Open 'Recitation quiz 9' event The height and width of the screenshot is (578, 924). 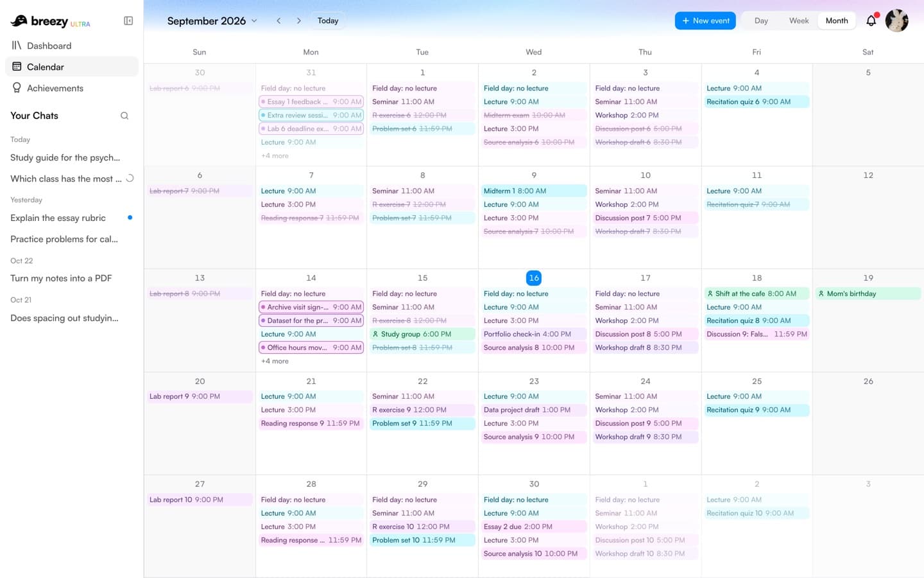point(757,410)
